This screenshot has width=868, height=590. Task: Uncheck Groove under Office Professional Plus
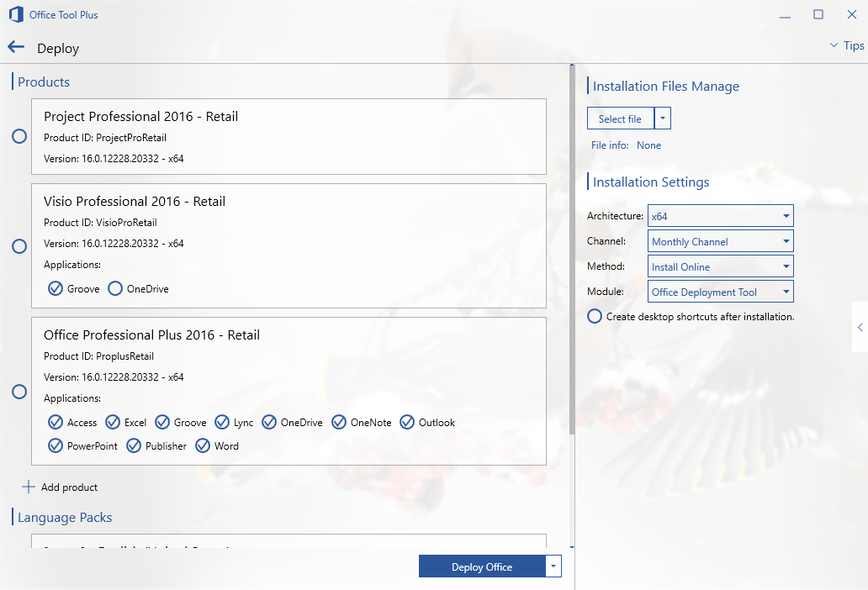[x=162, y=423]
